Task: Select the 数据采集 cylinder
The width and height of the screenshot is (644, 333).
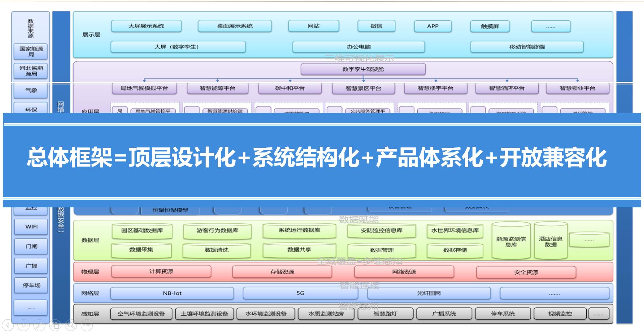Action: pyautogui.click(x=141, y=250)
